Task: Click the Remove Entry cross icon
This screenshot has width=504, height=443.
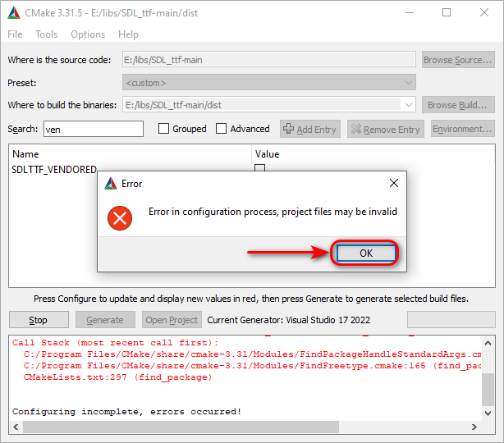Action: coord(355,129)
